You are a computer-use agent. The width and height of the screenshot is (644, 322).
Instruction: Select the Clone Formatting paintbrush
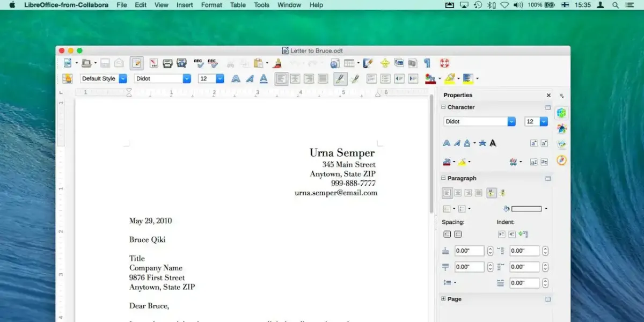[x=277, y=63]
